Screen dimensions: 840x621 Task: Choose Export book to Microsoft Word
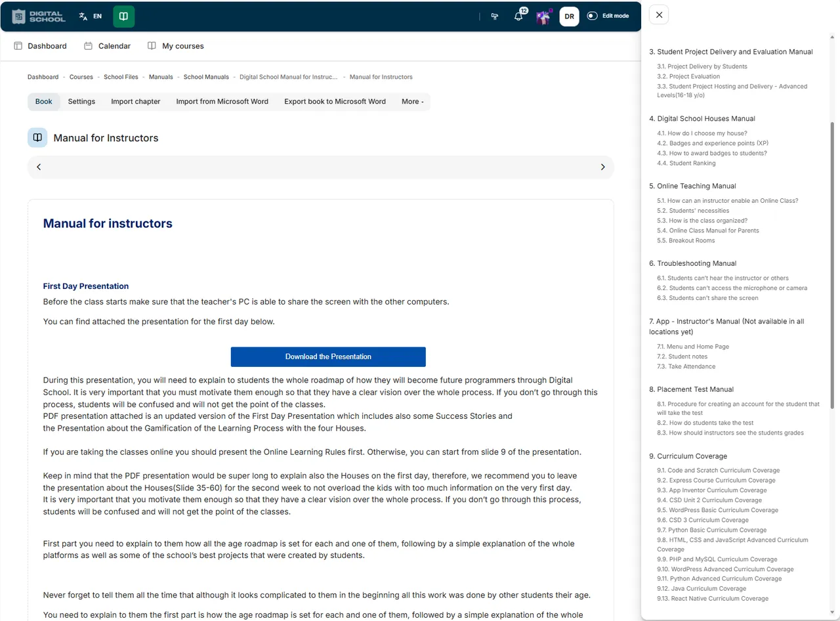pyautogui.click(x=335, y=102)
